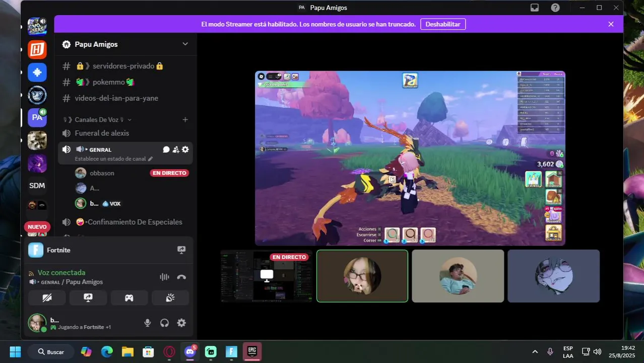Select user obbason in voice list

pyautogui.click(x=102, y=173)
